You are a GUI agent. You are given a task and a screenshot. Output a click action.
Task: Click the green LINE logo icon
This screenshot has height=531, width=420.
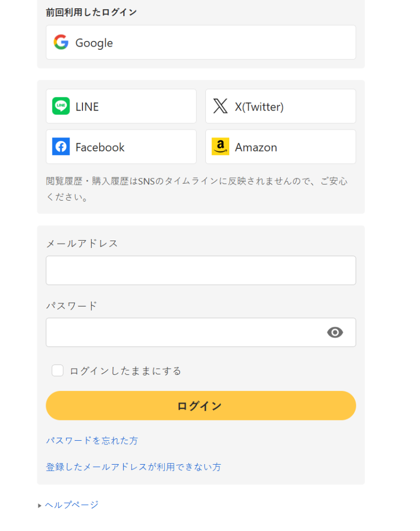61,106
